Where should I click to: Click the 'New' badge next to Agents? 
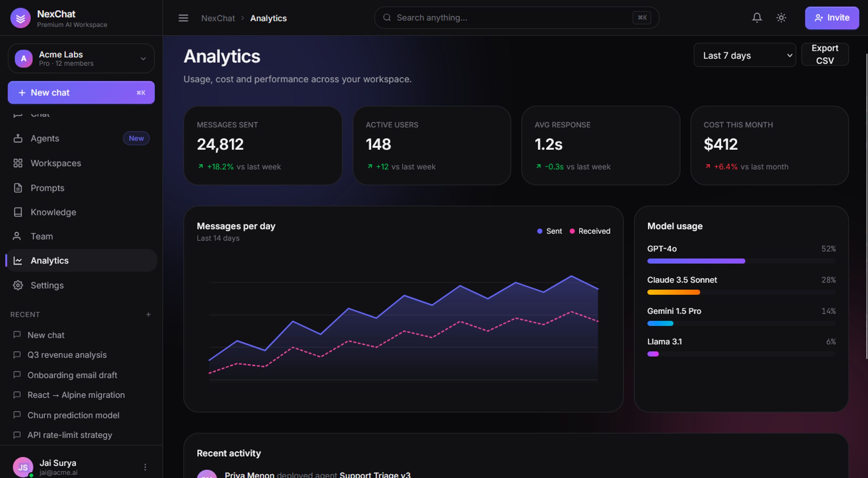(x=136, y=138)
